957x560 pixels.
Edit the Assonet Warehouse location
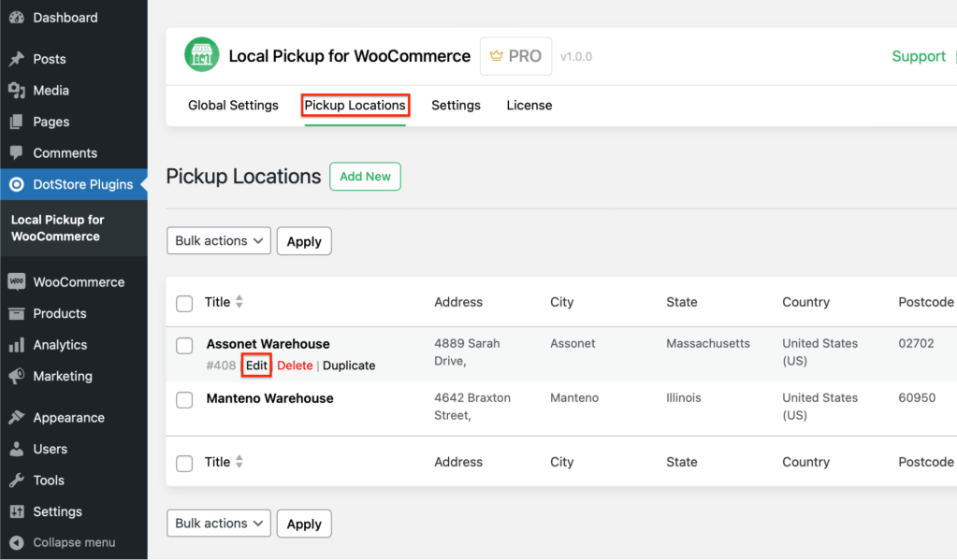(256, 366)
